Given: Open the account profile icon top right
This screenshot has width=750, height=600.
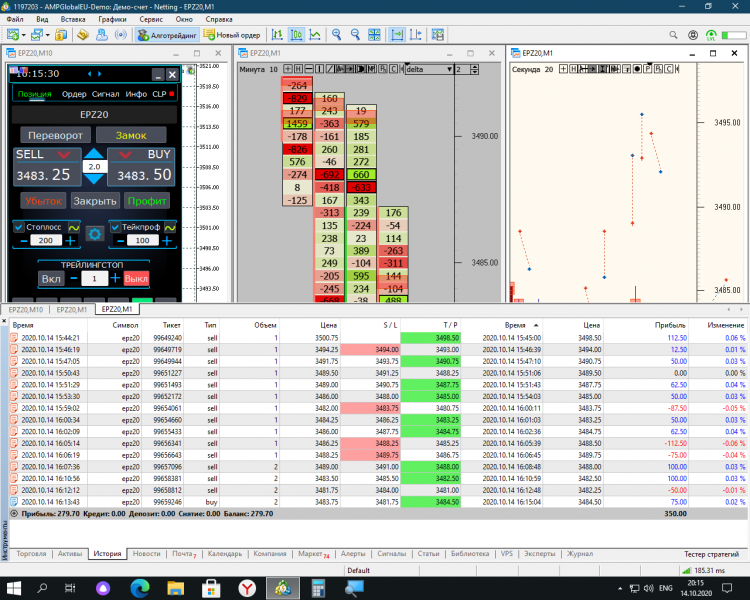Looking at the screenshot, I should coord(693,35).
